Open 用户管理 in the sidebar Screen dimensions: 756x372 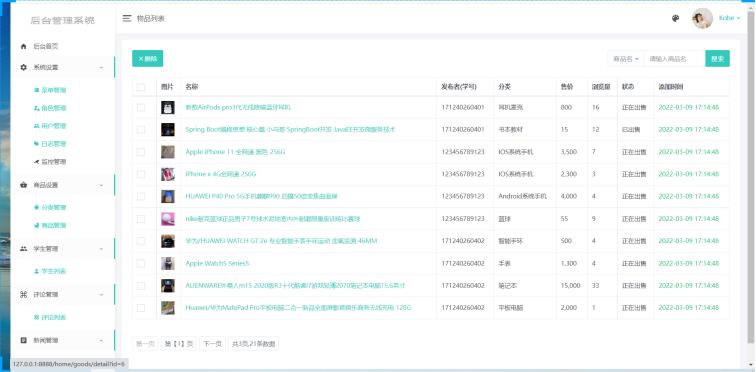click(x=50, y=126)
